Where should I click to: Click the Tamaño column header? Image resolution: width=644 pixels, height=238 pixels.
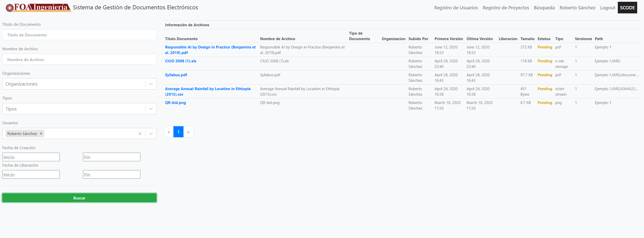527,39
